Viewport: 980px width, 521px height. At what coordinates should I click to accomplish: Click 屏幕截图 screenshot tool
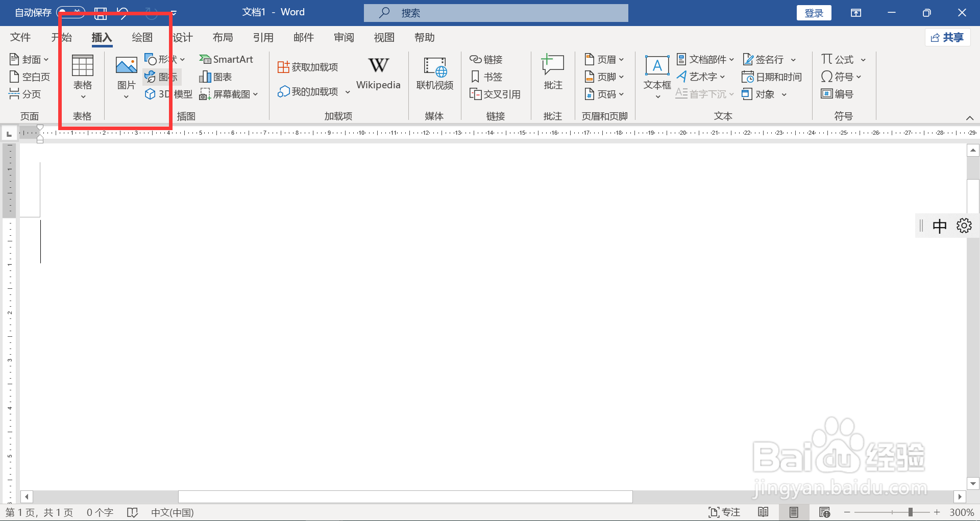(229, 94)
